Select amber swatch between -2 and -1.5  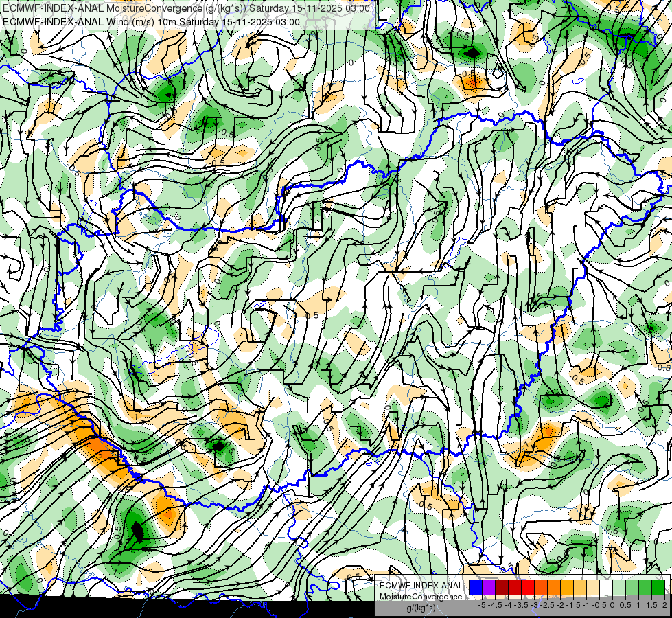[567, 588]
